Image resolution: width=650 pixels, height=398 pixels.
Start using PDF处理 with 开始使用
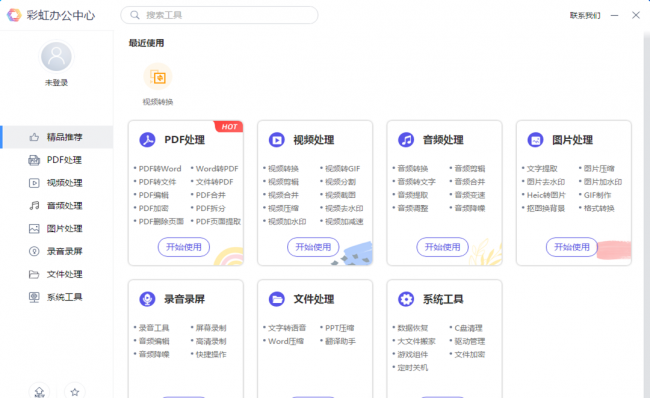point(184,247)
